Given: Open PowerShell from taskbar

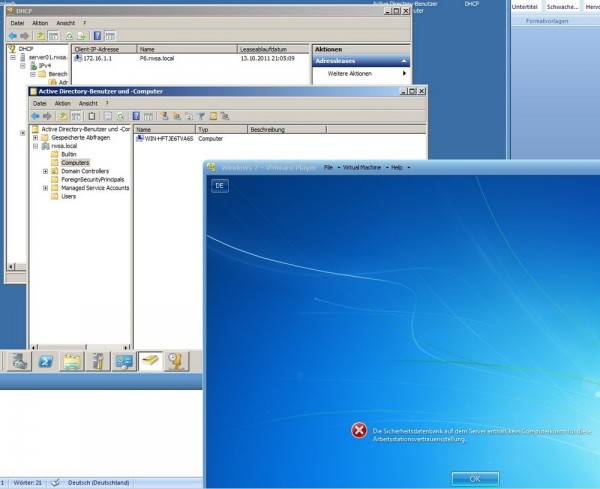Looking at the screenshot, I should click(x=46, y=361).
